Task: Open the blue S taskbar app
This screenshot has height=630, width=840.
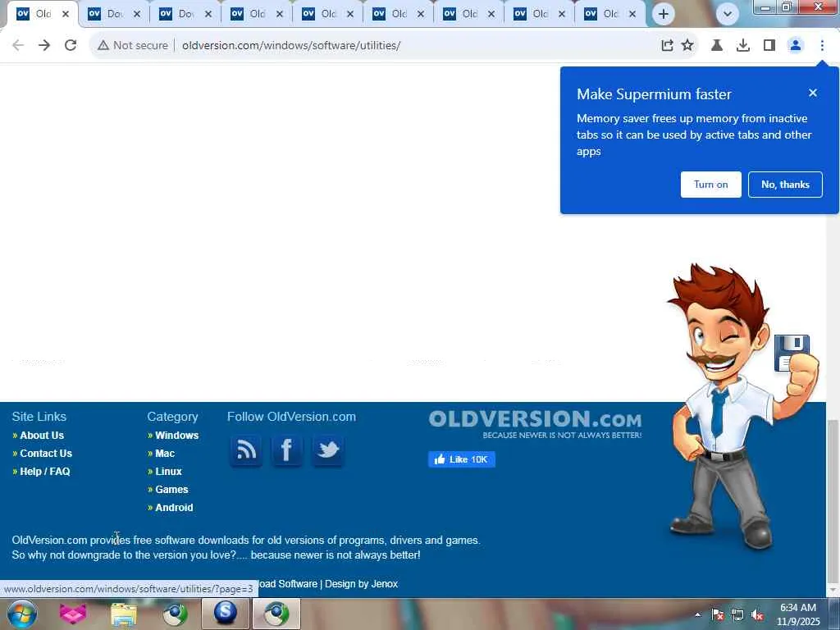Action: point(226,614)
